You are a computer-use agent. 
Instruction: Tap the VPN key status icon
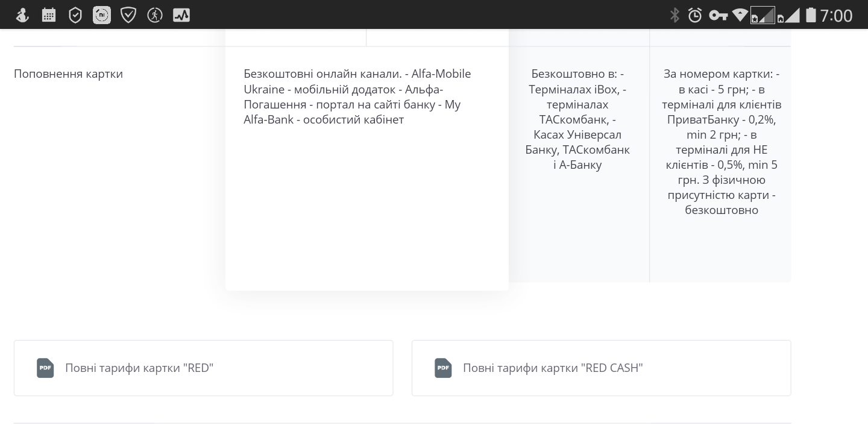[718, 15]
